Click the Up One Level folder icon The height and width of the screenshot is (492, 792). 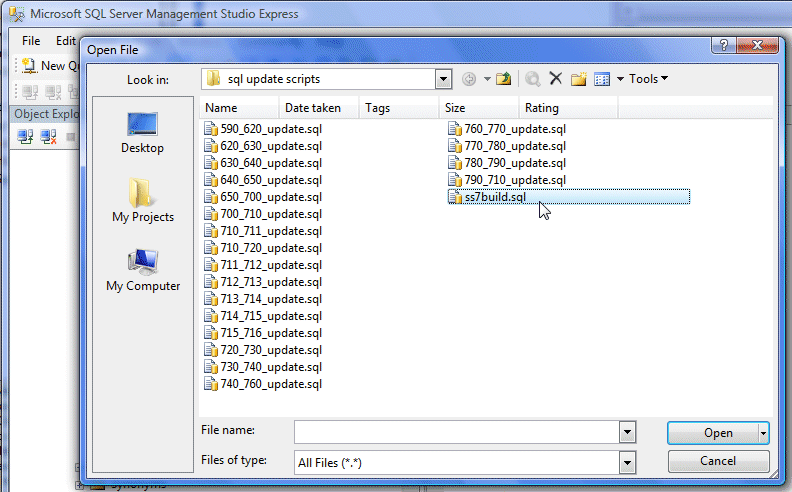(x=504, y=79)
